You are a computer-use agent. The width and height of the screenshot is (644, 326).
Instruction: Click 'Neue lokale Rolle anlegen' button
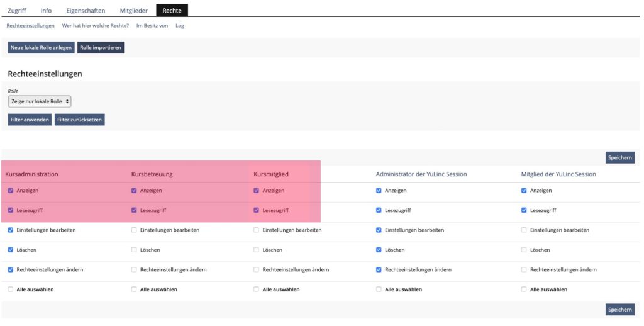(x=41, y=48)
